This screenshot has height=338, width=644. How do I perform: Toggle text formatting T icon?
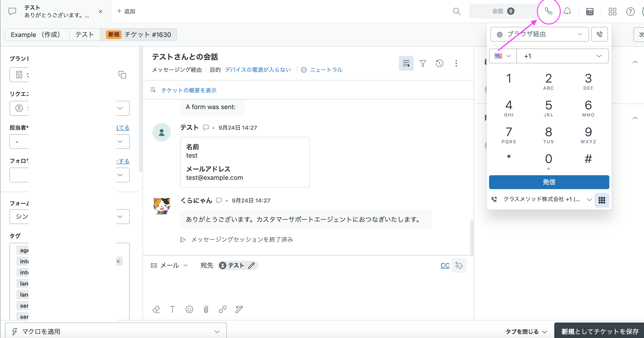click(x=173, y=310)
